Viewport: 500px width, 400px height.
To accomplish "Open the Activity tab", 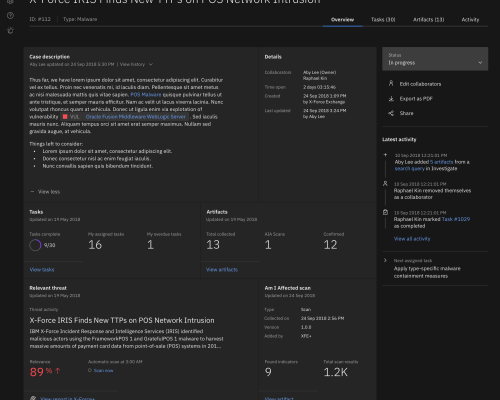I will pos(470,20).
